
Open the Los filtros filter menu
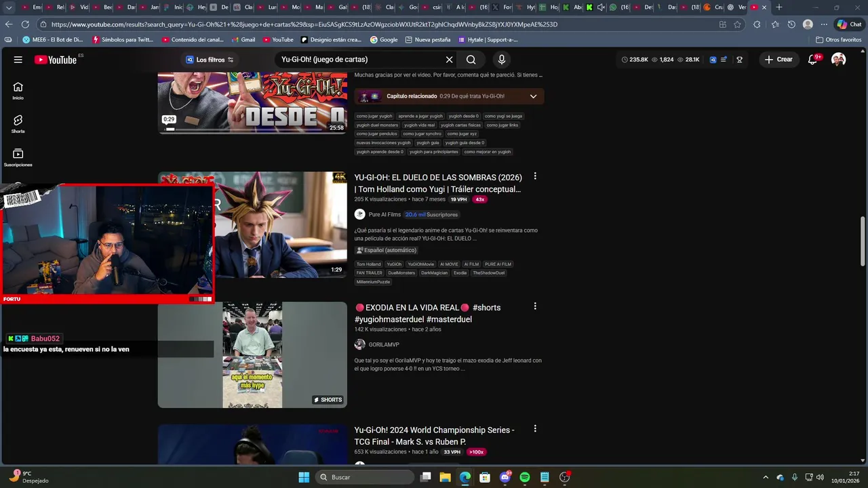(x=210, y=60)
